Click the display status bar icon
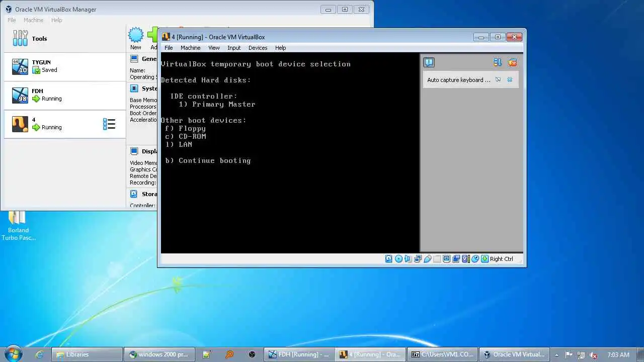The width and height of the screenshot is (644, 362). tap(447, 259)
